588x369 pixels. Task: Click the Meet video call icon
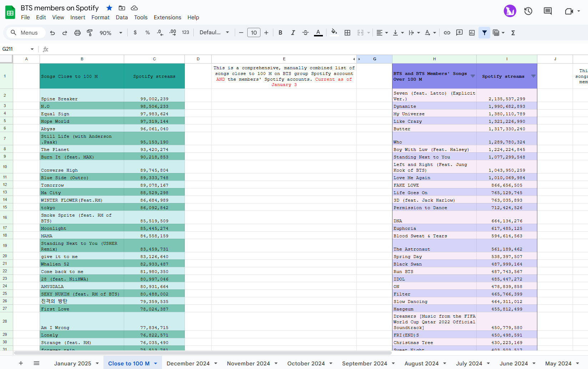pos(569,11)
